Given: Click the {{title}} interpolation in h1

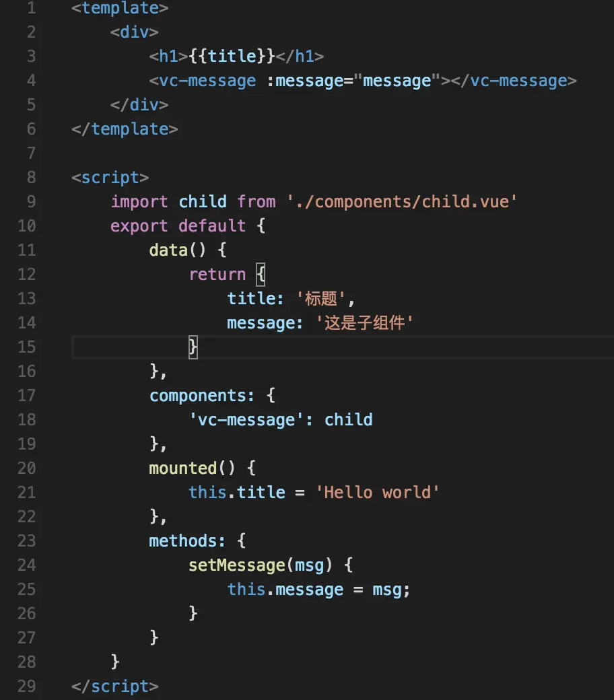Looking at the screenshot, I should (232, 57).
